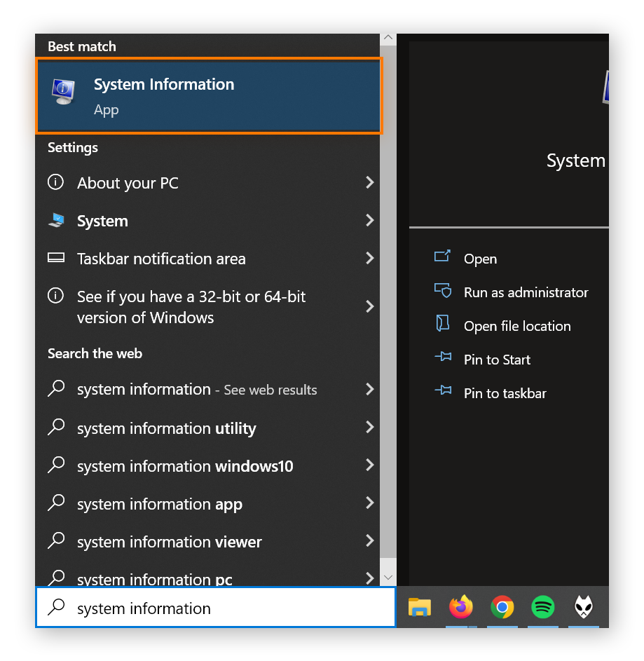Image resolution: width=644 pixels, height=661 pixels.
Task: Pin System Information to taskbar
Action: (504, 393)
